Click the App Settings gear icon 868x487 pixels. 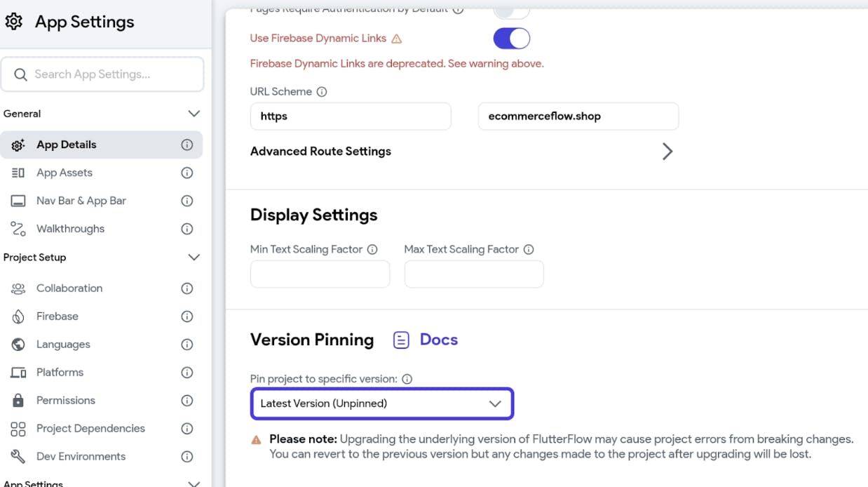14,22
